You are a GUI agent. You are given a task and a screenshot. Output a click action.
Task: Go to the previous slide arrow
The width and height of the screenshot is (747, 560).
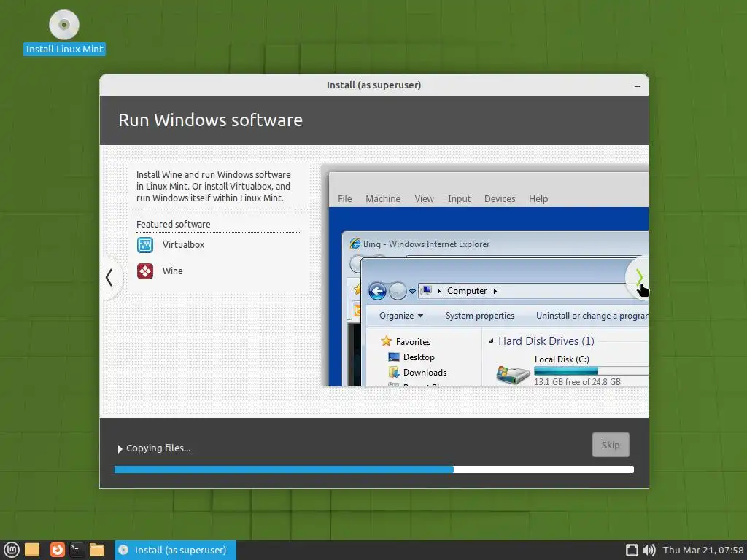(109, 278)
